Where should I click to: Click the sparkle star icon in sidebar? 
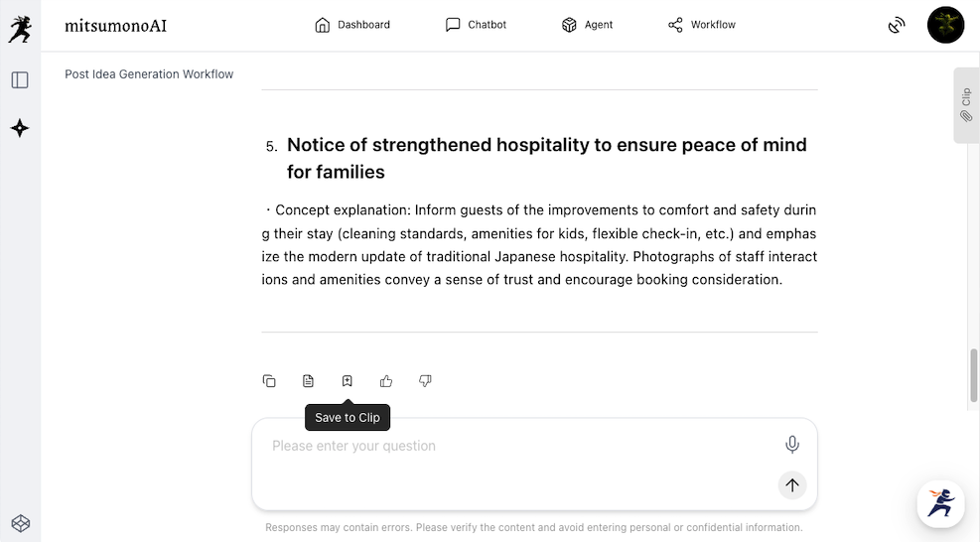click(20, 128)
